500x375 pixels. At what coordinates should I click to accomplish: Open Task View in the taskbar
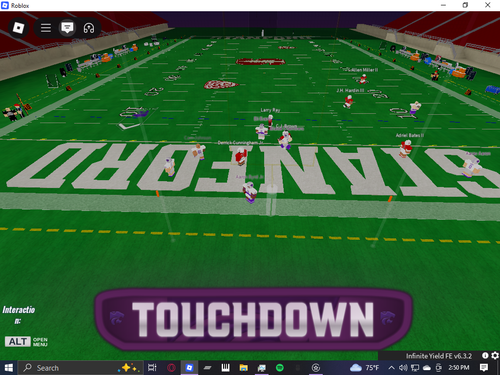[x=152, y=368]
